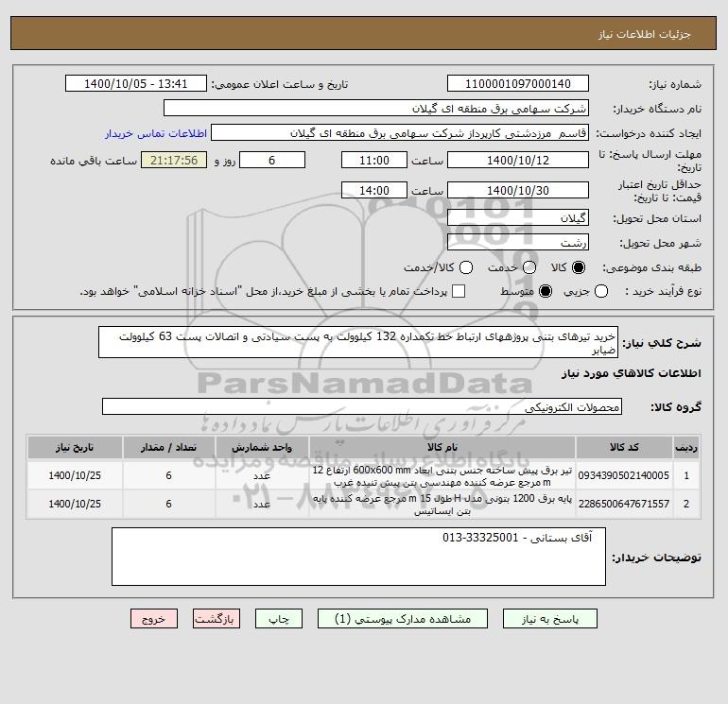Click the تاریخ نیاز column header
This screenshot has width=728, height=704.
(x=75, y=447)
